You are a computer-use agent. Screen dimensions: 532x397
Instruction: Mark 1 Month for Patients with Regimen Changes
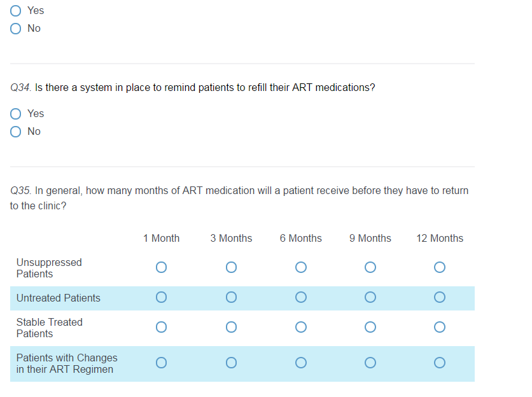[161, 363]
